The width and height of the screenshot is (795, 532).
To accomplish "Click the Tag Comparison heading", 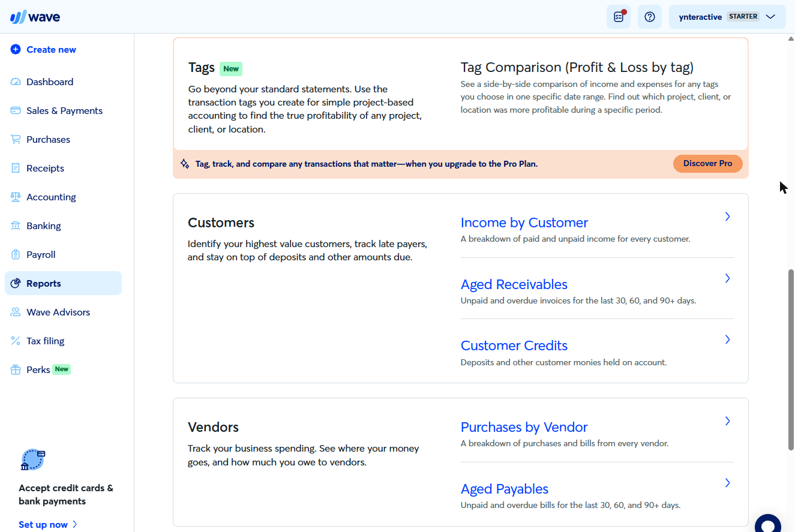I will 577,67.
